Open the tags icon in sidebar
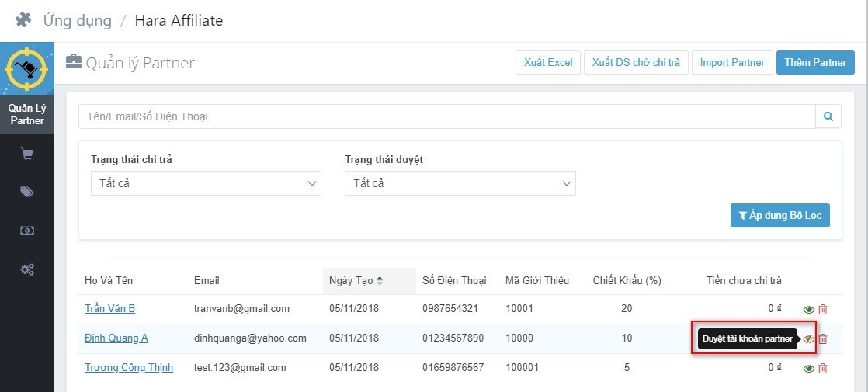The image size is (868, 392). (27, 193)
